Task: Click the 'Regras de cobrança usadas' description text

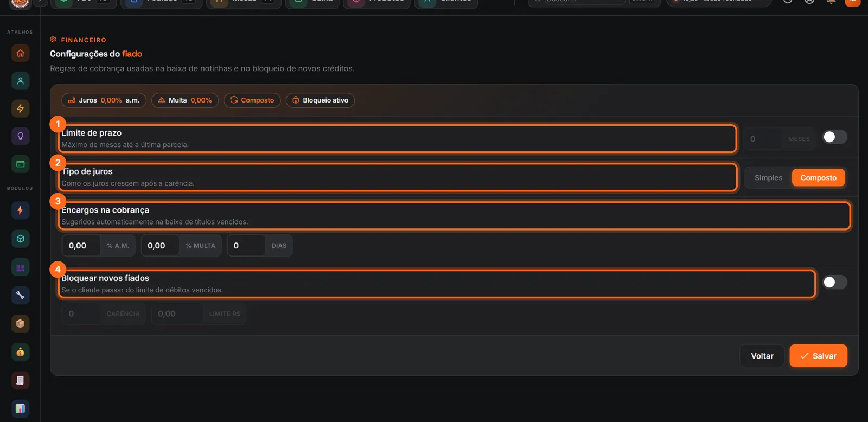Action: (202, 68)
